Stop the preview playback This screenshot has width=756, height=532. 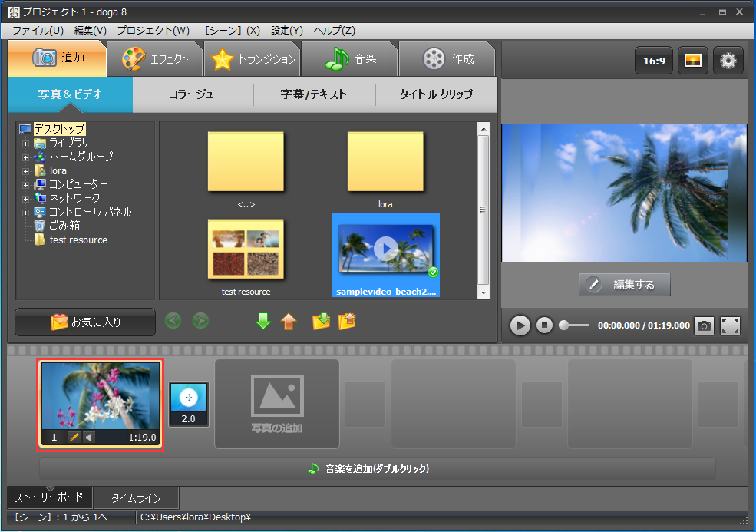544,325
